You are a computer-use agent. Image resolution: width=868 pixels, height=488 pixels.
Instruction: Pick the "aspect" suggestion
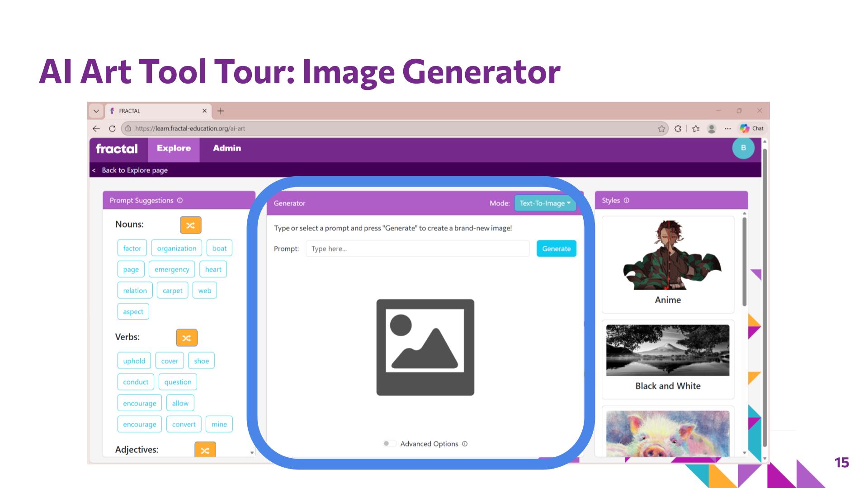click(133, 311)
